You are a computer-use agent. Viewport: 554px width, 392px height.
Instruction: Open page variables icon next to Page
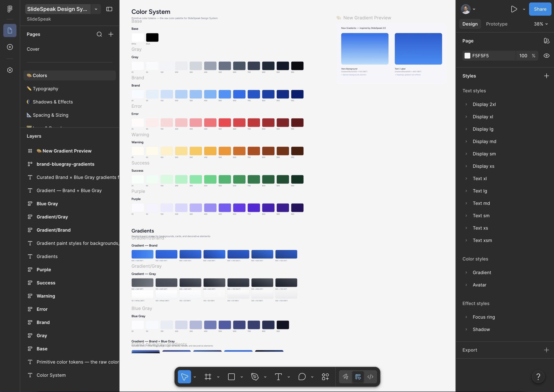546,41
